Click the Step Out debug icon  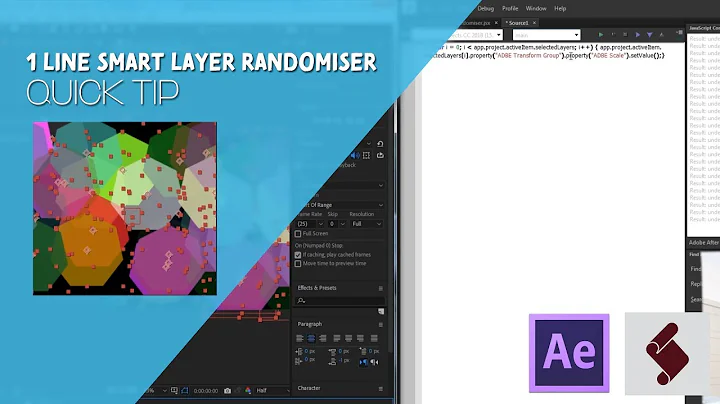(662, 35)
